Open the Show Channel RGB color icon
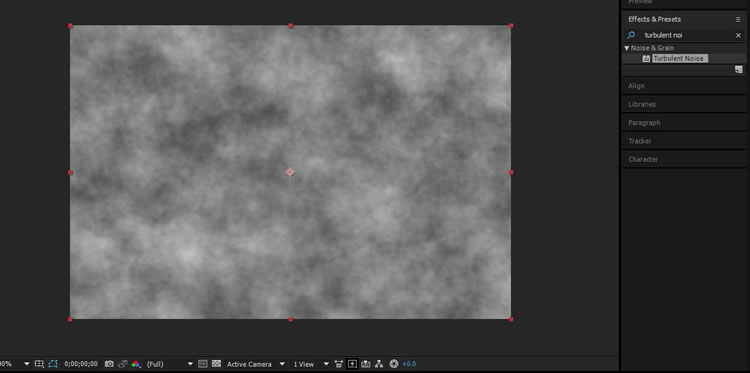 coord(136,364)
